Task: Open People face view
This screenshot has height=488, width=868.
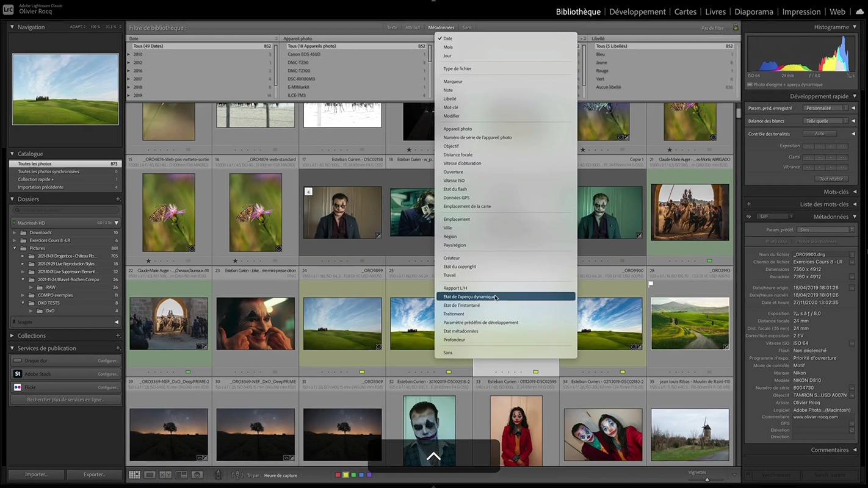Action: click(x=197, y=475)
